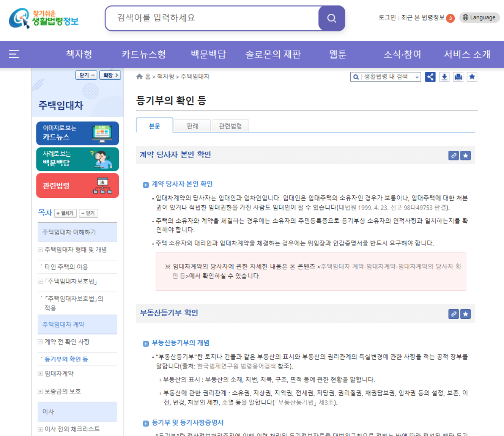Click the link icon beside 부동산등기부 확인

tap(454, 314)
